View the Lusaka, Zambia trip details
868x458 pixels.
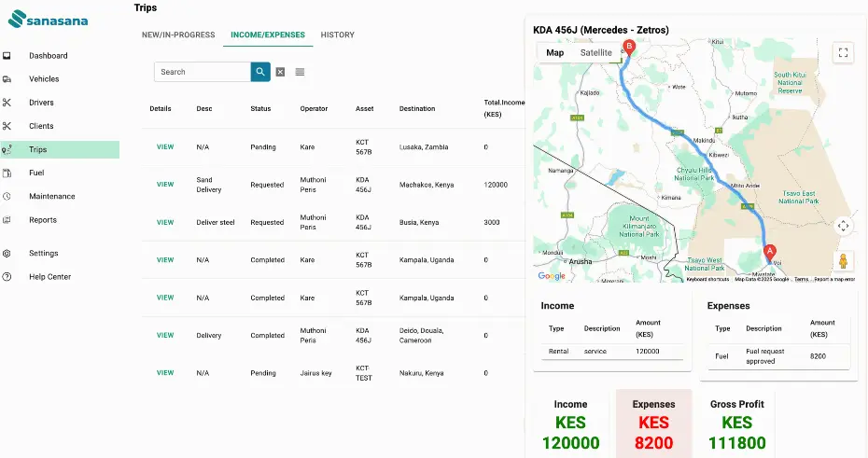coord(165,147)
